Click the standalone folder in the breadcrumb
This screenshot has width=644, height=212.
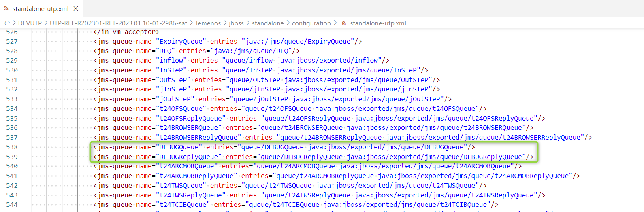(x=268, y=23)
